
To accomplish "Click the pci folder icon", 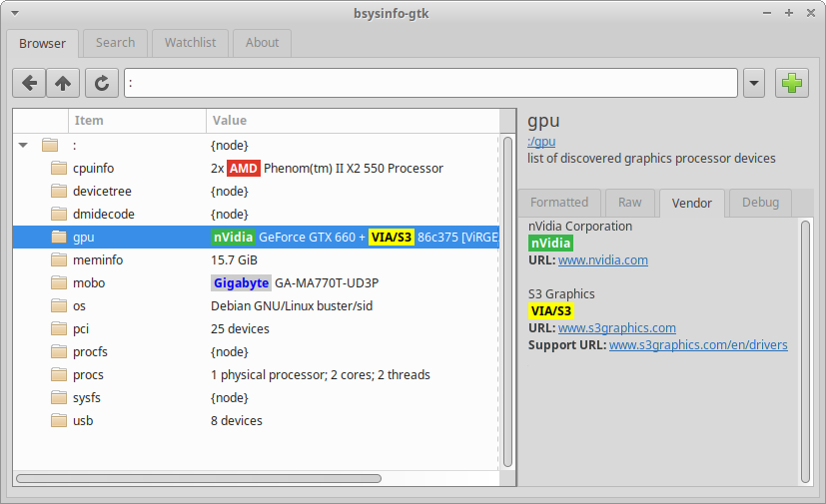I will click(59, 328).
